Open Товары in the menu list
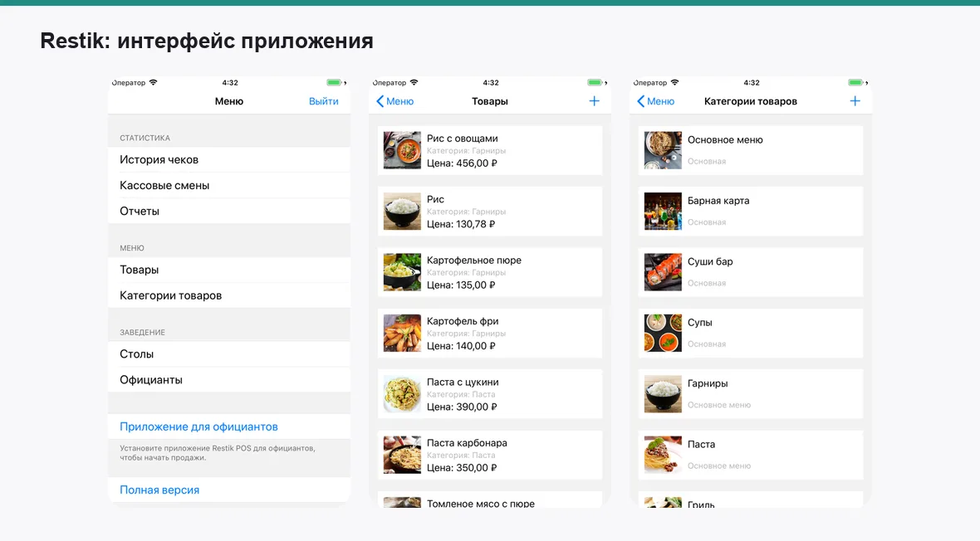 (228, 270)
